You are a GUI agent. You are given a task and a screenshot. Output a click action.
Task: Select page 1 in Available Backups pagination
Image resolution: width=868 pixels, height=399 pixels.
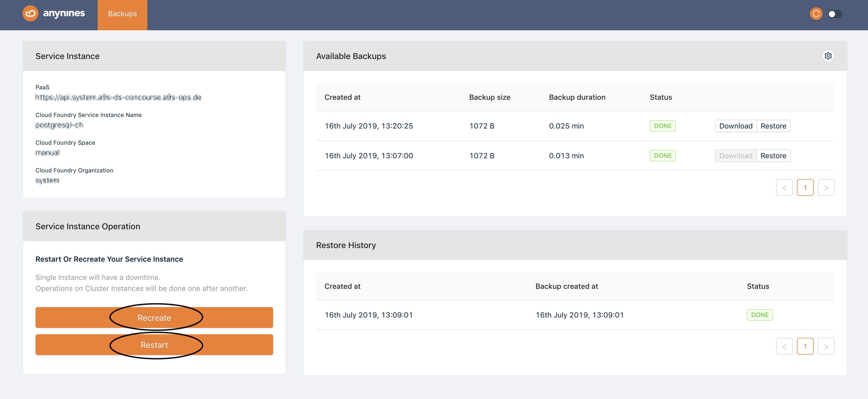(x=805, y=188)
